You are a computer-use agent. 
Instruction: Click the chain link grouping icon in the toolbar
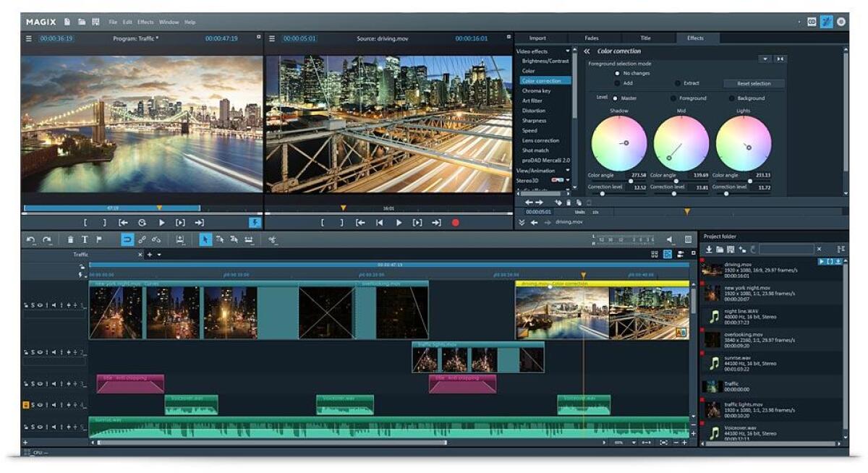coord(142,239)
